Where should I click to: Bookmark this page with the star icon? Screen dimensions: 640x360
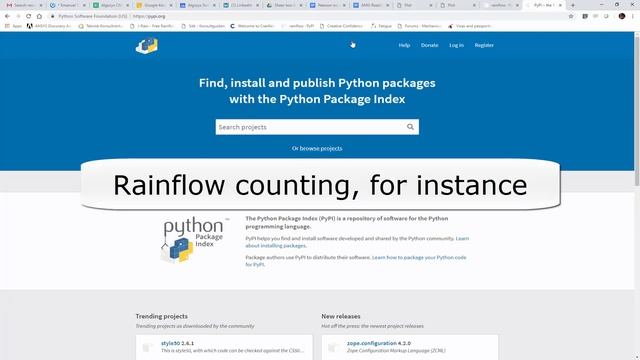coord(571,16)
